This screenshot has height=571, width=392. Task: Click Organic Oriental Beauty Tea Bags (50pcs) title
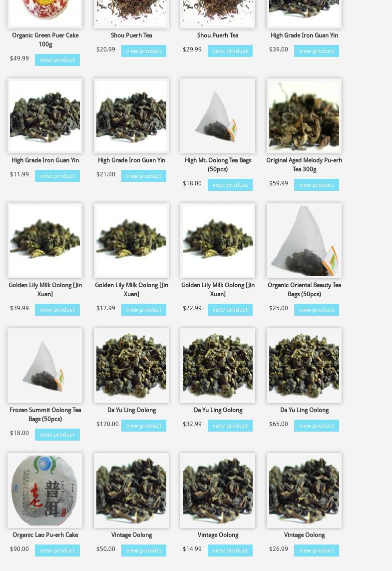click(304, 290)
